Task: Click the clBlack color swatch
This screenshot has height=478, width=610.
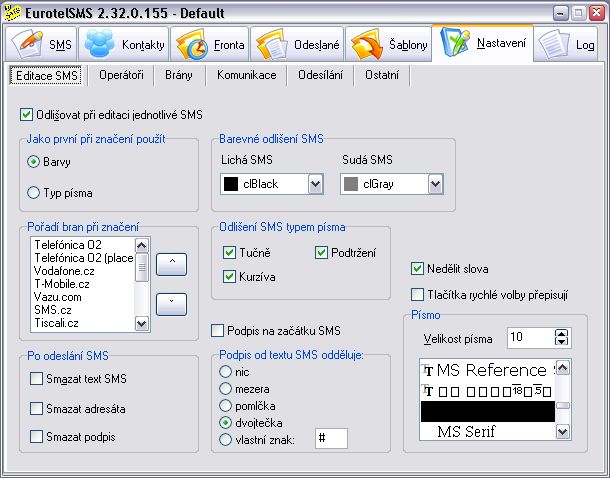Action: tap(231, 184)
